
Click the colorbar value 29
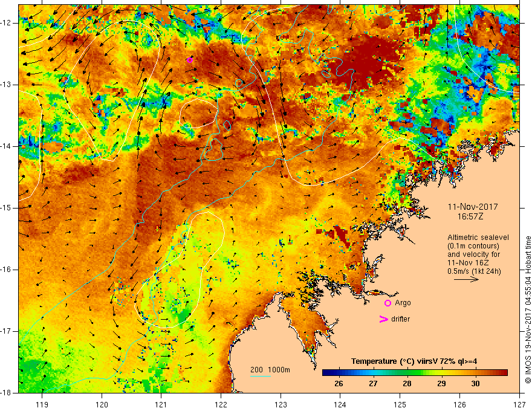[x=441, y=384]
